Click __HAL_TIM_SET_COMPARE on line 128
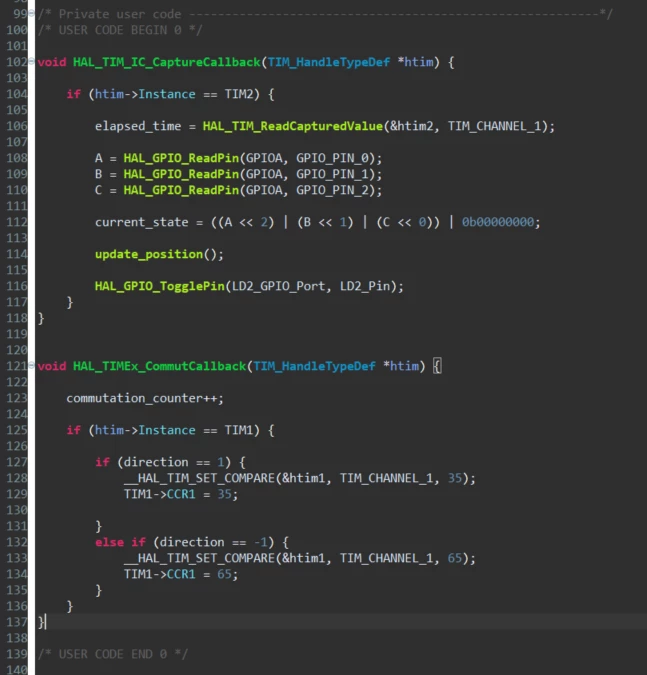 pyautogui.click(x=199, y=478)
